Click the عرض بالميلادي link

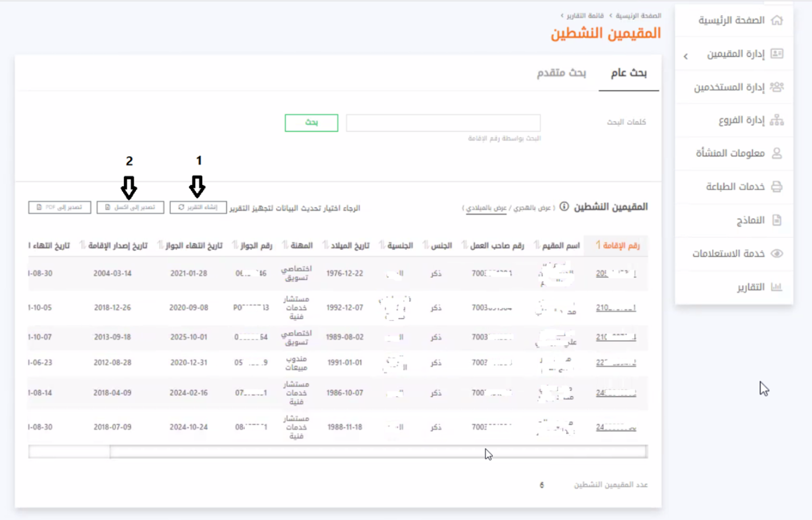(487, 208)
